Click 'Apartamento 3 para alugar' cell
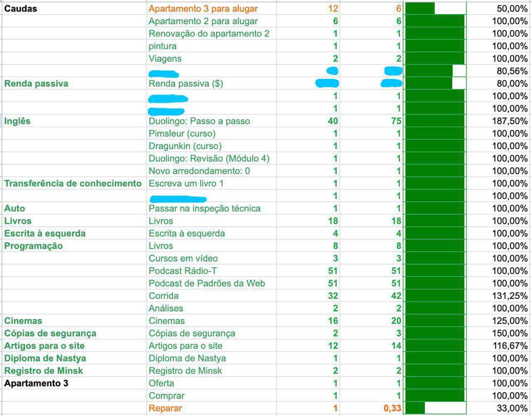This screenshot has width=532, height=416. (x=212, y=9)
